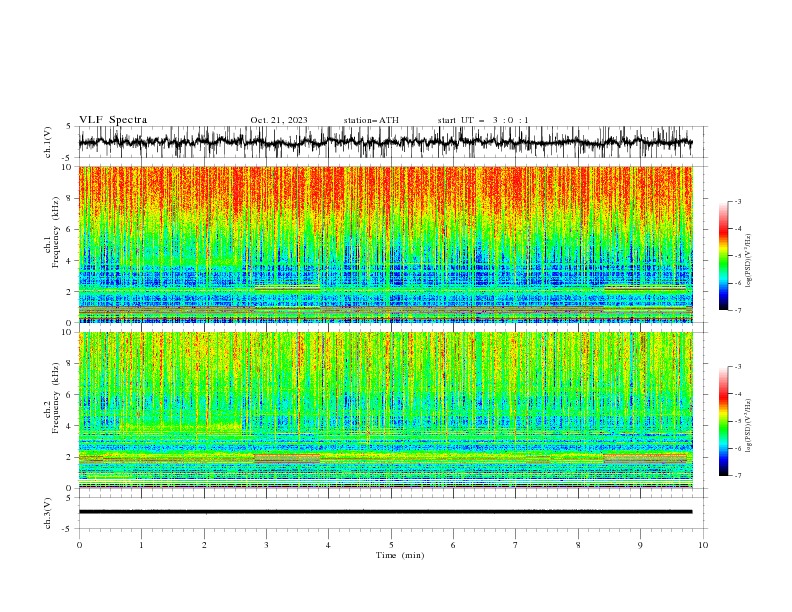The width and height of the screenshot is (792, 612).
Task: Click the ch.2 color bar "-7" label
Action: pos(737,475)
